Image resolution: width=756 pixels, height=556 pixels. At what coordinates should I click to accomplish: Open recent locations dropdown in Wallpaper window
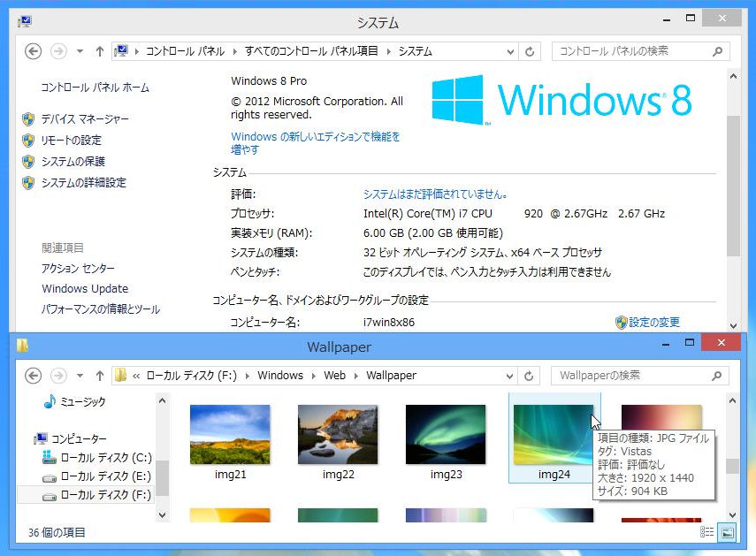tap(80, 376)
